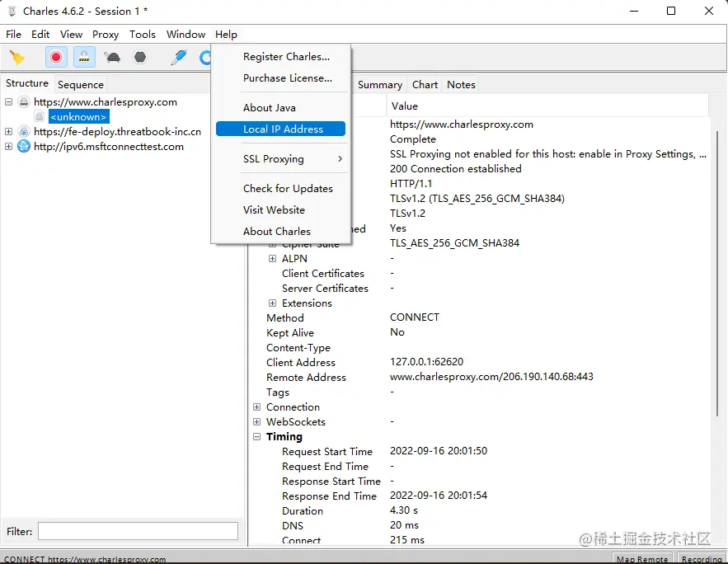Toggle the SSL Proxying padlock icon
This screenshot has height=564, width=728.
(x=84, y=57)
